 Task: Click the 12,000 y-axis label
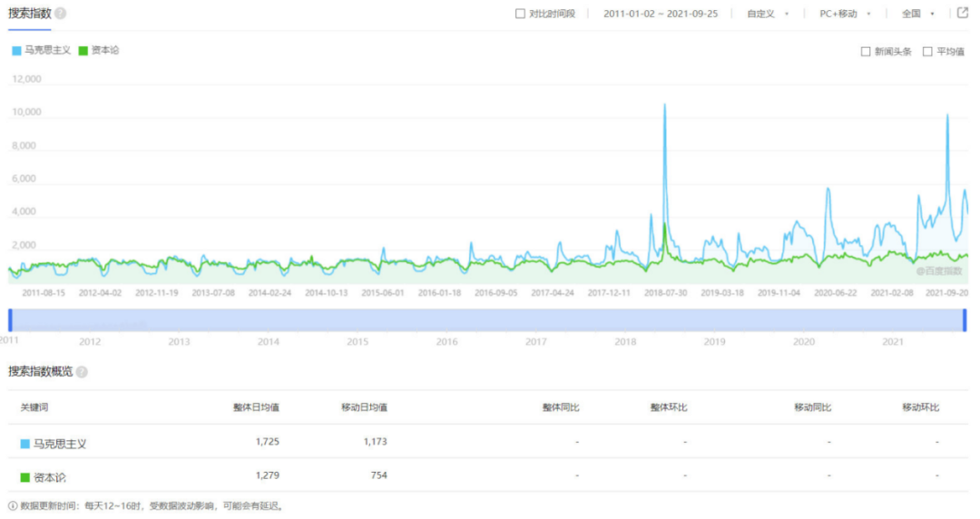[27, 80]
